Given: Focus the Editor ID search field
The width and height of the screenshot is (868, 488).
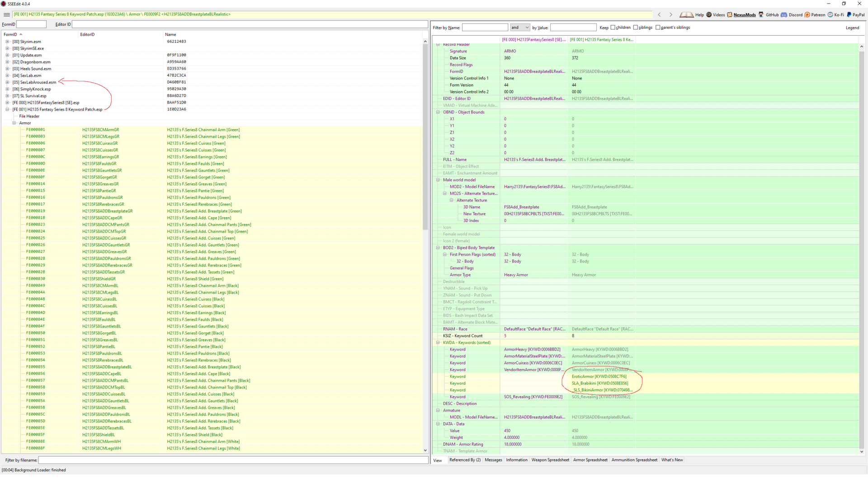Looking at the screenshot, I should [x=250, y=24].
